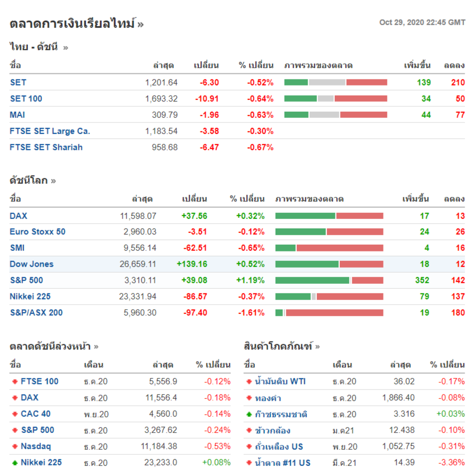Click the green up arrow beside Nikkei 225 futures
Screen dimensions: 474x476
(15, 463)
